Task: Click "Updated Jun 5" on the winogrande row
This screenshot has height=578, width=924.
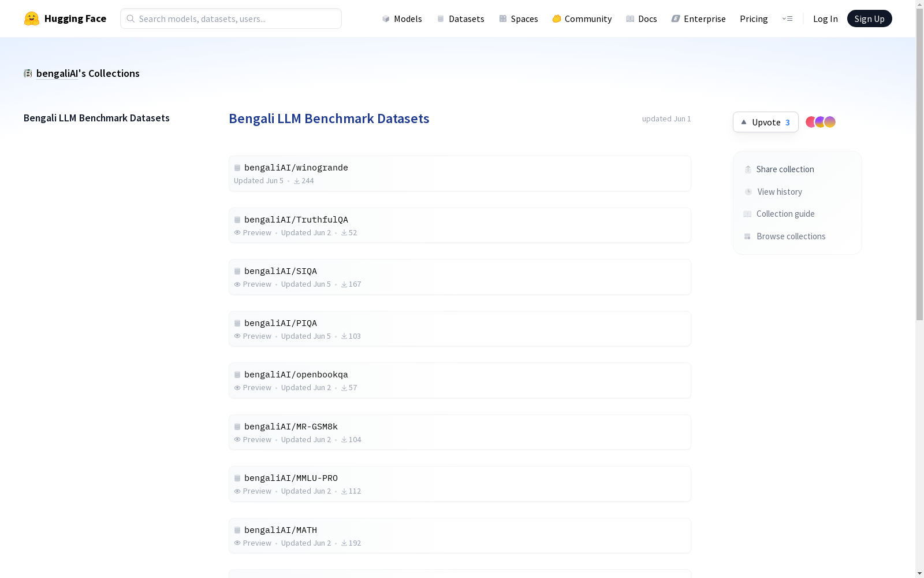Action: pyautogui.click(x=259, y=181)
